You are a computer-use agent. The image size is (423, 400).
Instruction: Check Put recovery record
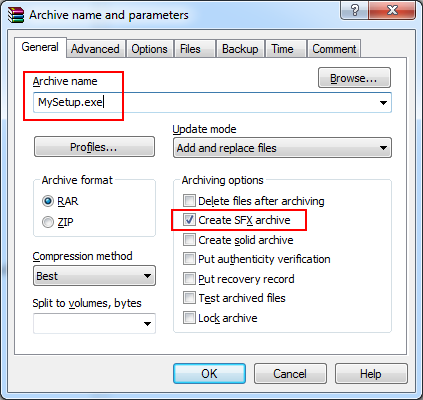189,279
